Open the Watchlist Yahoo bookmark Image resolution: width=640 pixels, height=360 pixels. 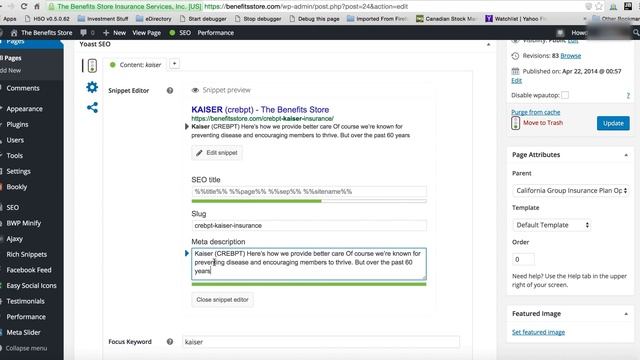[x=516, y=18]
